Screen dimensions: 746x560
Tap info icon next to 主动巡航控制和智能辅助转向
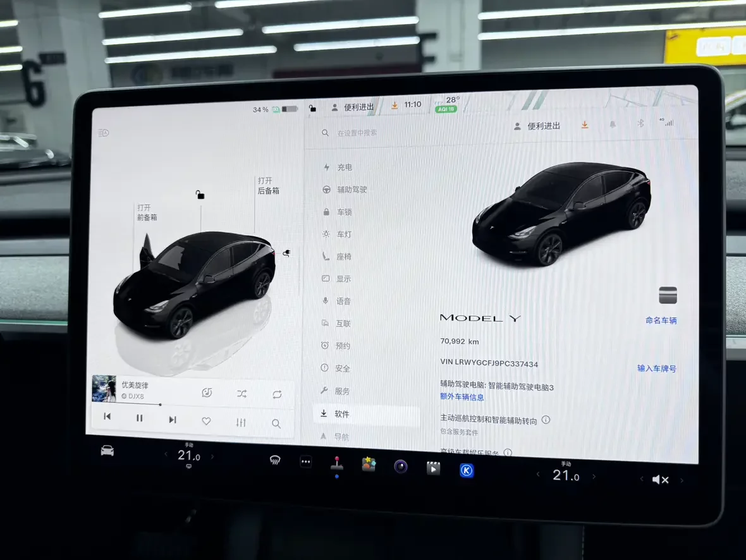[546, 420]
